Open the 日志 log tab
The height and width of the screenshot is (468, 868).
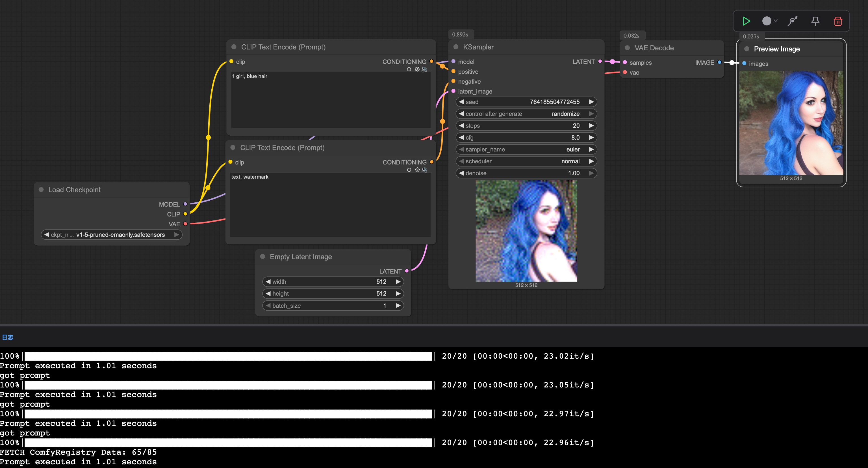7,337
